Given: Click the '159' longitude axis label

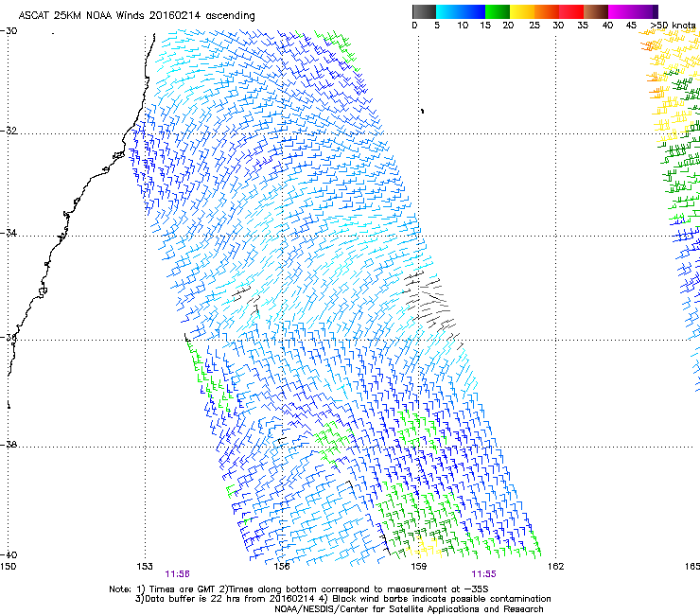Looking at the screenshot, I should (x=418, y=567).
